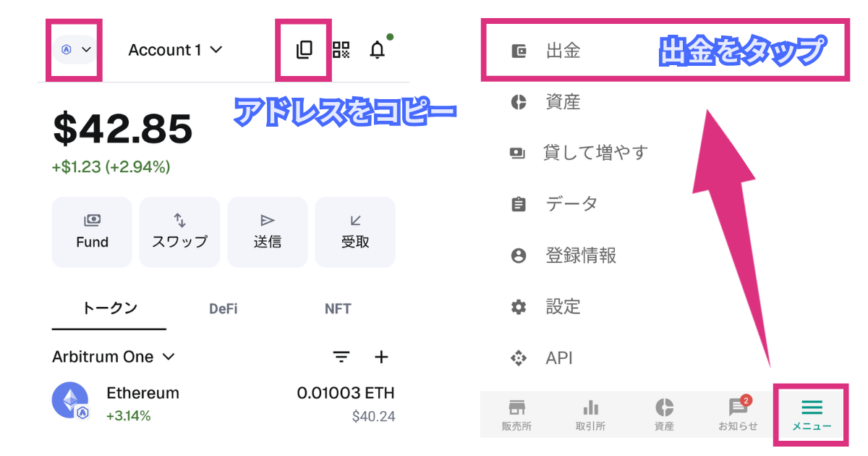Expand Arbitrum One network filter
The height and width of the screenshot is (456, 868).
tap(114, 357)
